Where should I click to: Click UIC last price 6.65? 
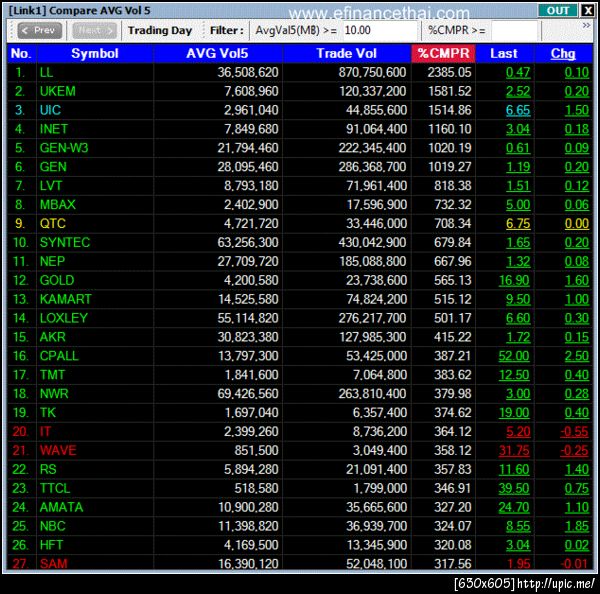pyautogui.click(x=518, y=110)
